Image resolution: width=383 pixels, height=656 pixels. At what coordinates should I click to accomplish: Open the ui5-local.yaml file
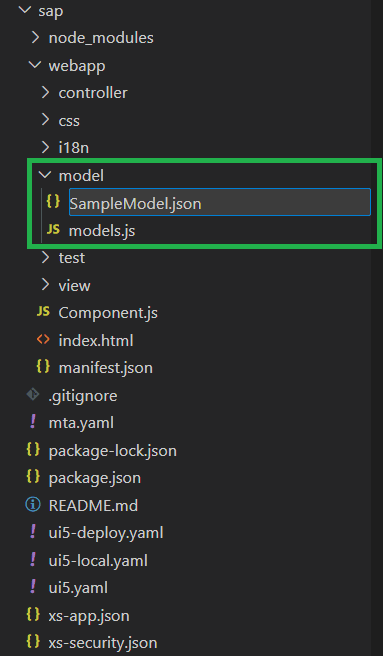pyautogui.click(x=98, y=560)
